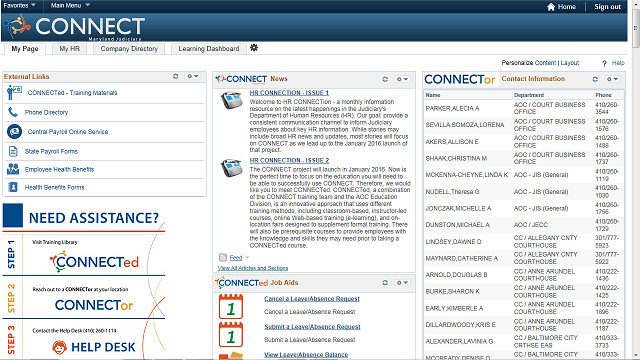Open the HR CONNECTION - ISSUE 1 article
The image size is (640, 360).
(289, 93)
